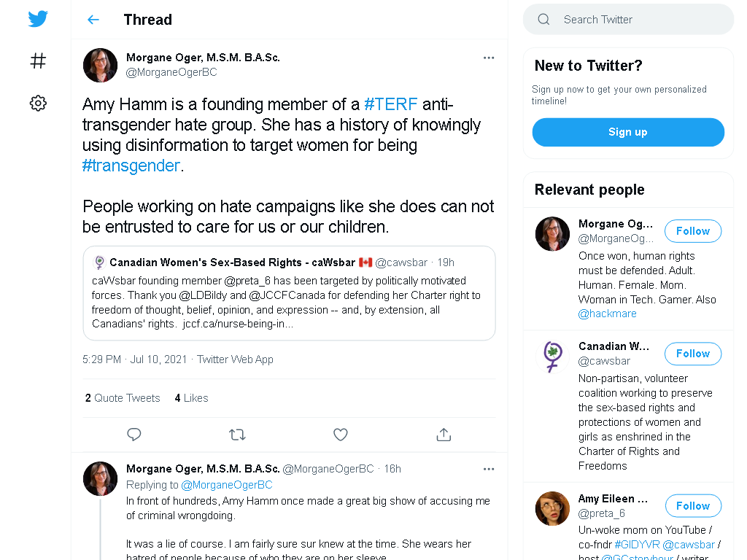Screen dimensions: 747x560
Task: Open the #TERF hashtag link
Action: click(x=391, y=104)
